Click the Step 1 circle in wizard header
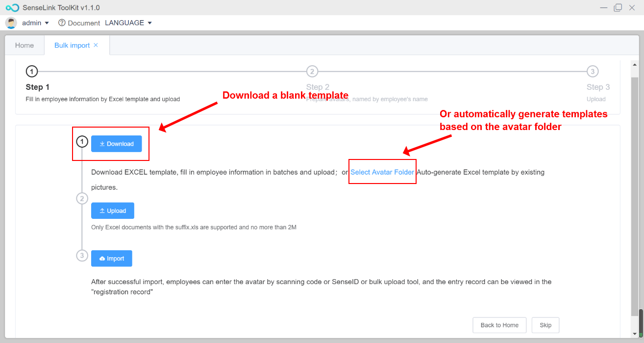This screenshot has width=644, height=343. 31,72
